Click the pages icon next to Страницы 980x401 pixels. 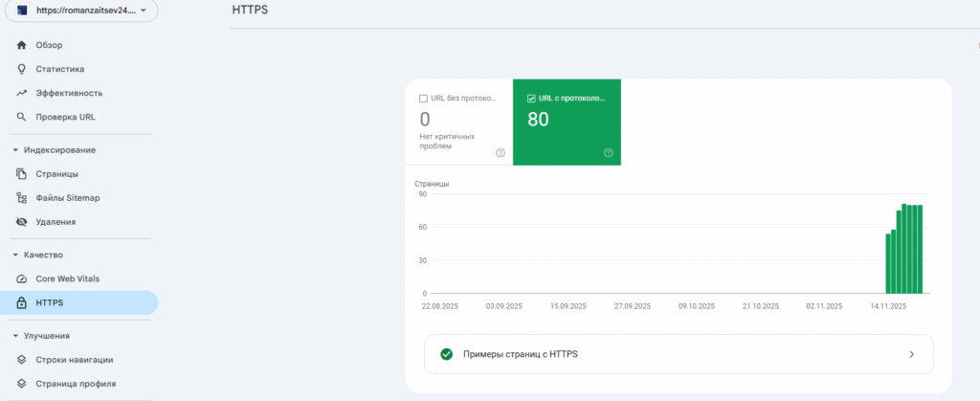[21, 174]
